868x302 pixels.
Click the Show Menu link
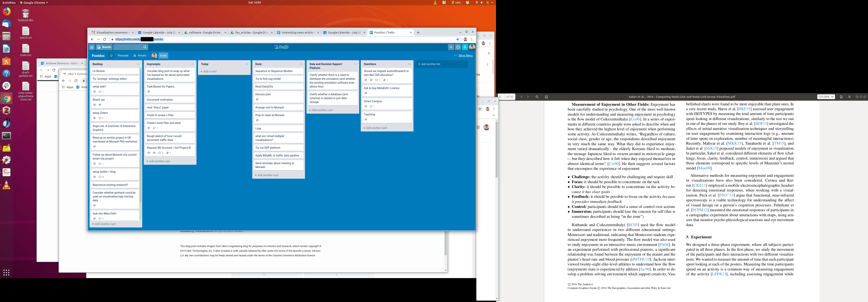pyautogui.click(x=465, y=56)
